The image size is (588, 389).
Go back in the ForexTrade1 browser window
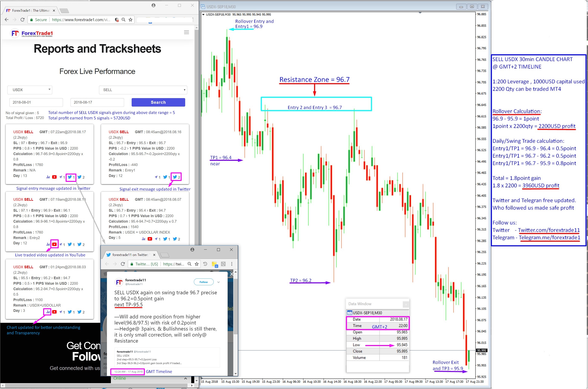(6, 20)
